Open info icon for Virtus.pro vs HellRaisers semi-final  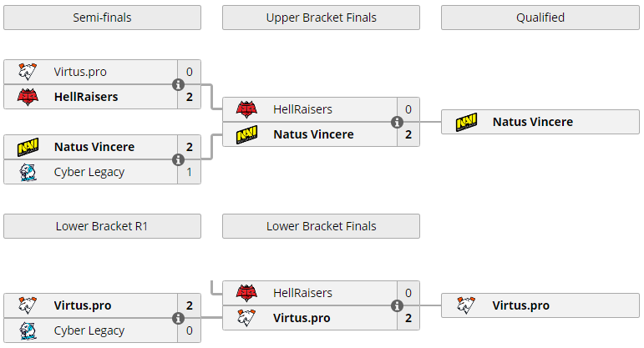(x=178, y=84)
